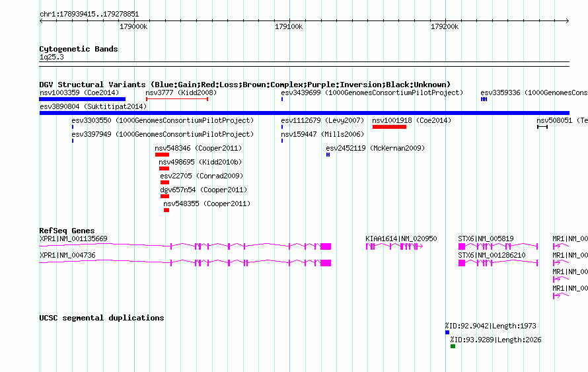Select the KIAA1614 transcript model glyph
This screenshot has height=372, width=588.
394,246
